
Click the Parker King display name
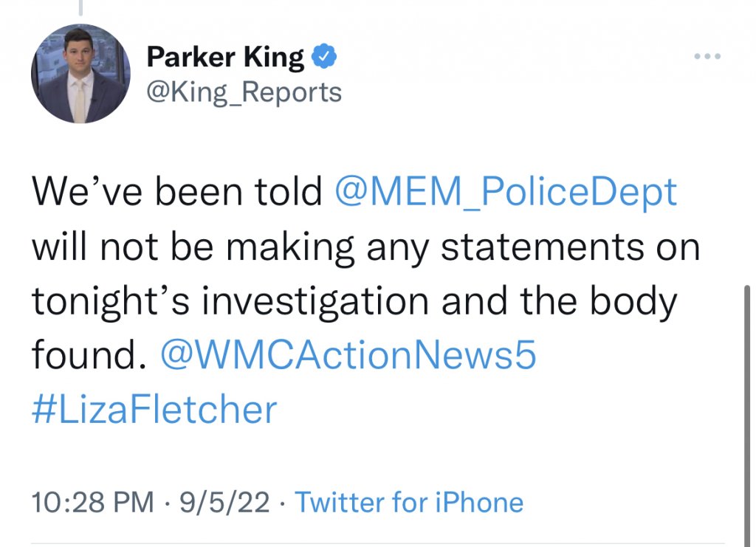[225, 57]
